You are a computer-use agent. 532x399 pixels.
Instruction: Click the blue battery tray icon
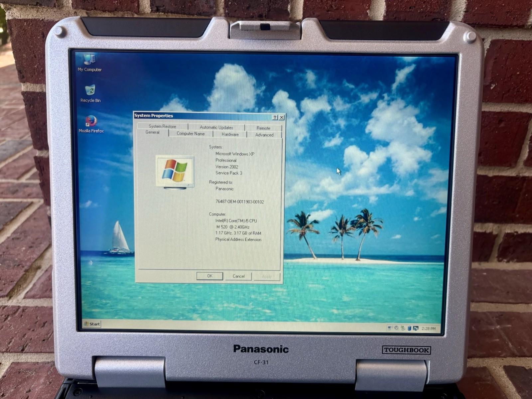[x=409, y=328]
